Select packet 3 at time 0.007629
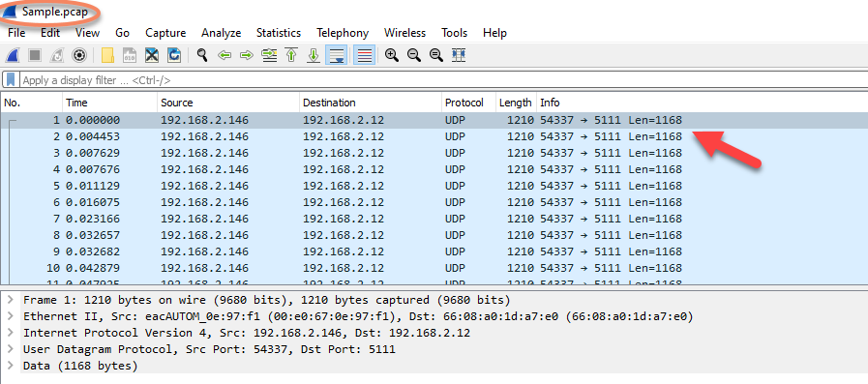This screenshot has height=384, width=868. pos(434,153)
